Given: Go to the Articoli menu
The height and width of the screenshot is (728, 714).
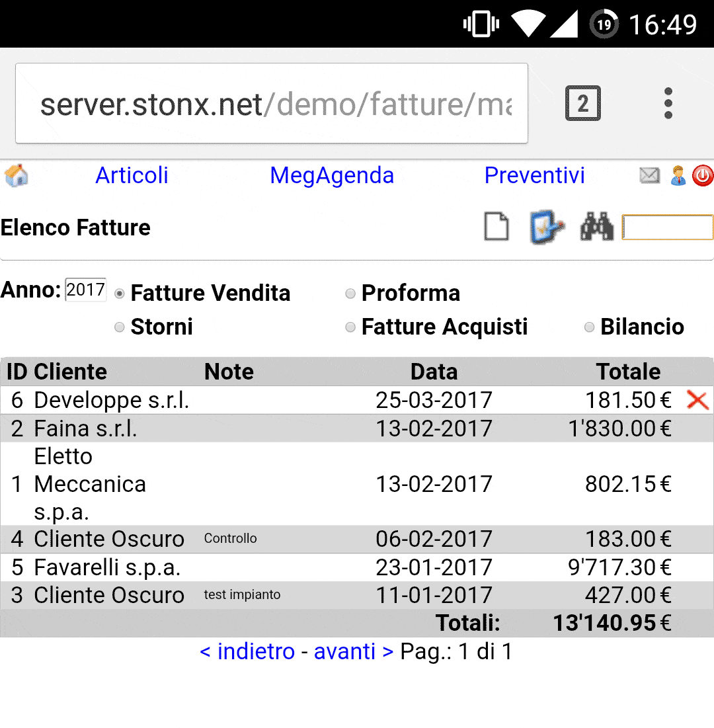Looking at the screenshot, I should (132, 175).
